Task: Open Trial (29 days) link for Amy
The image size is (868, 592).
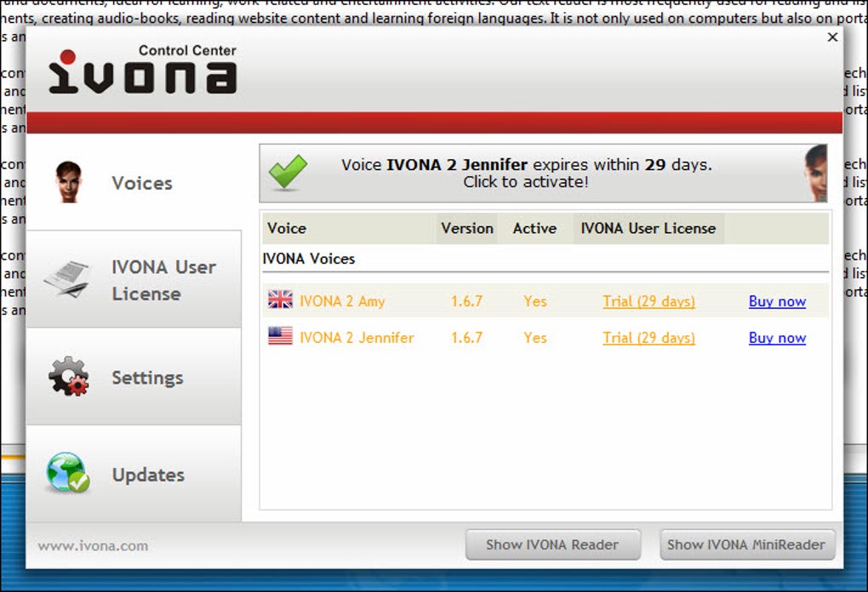Action: [648, 302]
